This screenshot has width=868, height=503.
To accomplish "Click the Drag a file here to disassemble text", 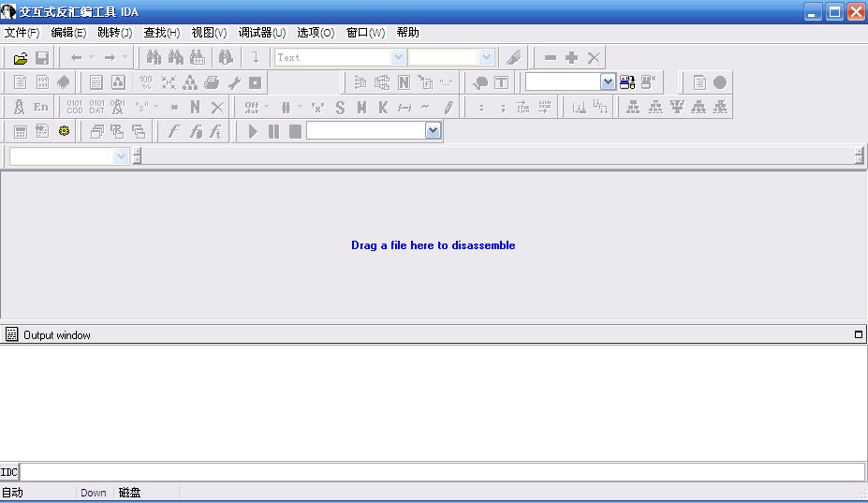I will (433, 245).
